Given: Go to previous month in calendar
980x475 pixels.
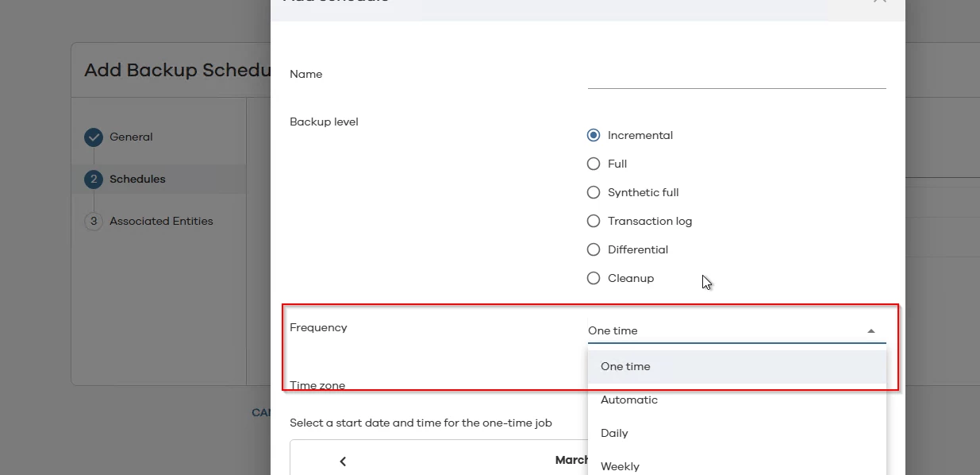Looking at the screenshot, I should (x=343, y=461).
